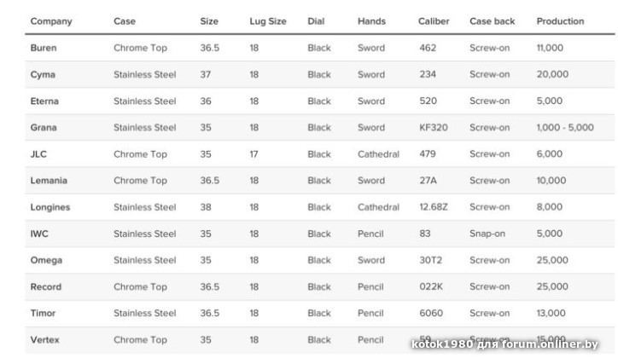This screenshot has height=364, width=618.
Task: Select the JLC company cell
Action: (x=39, y=154)
